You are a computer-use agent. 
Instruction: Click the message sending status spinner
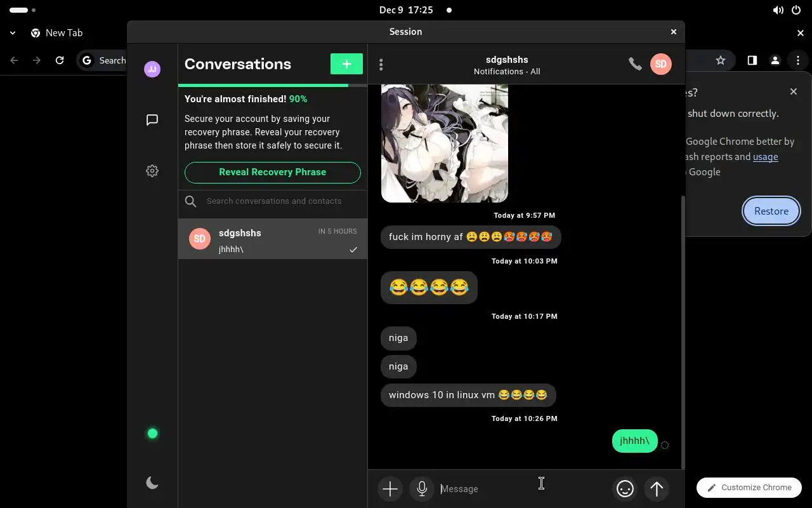(x=665, y=445)
